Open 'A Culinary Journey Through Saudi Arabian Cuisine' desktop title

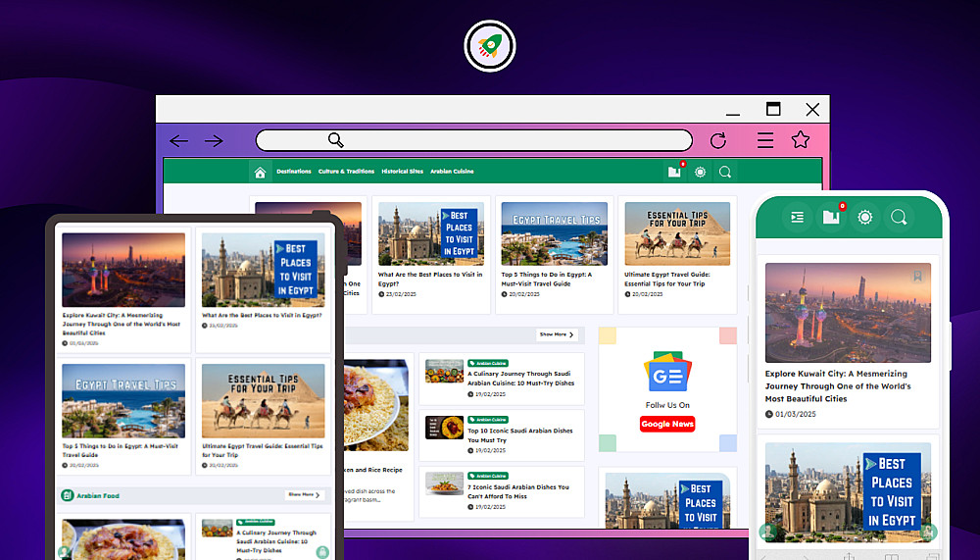(520, 379)
